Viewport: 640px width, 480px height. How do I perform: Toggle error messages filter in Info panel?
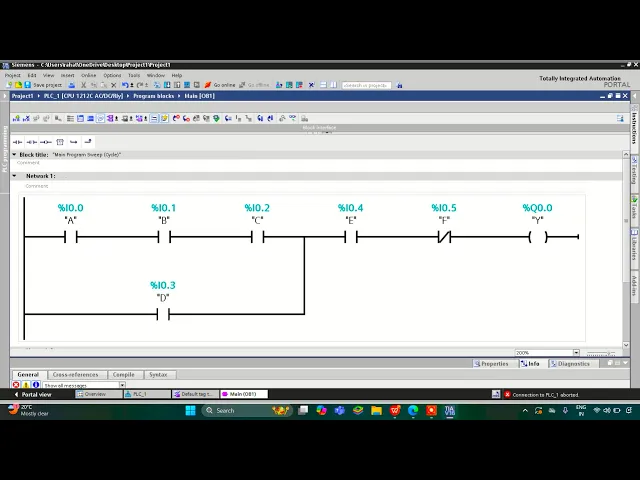[16, 385]
